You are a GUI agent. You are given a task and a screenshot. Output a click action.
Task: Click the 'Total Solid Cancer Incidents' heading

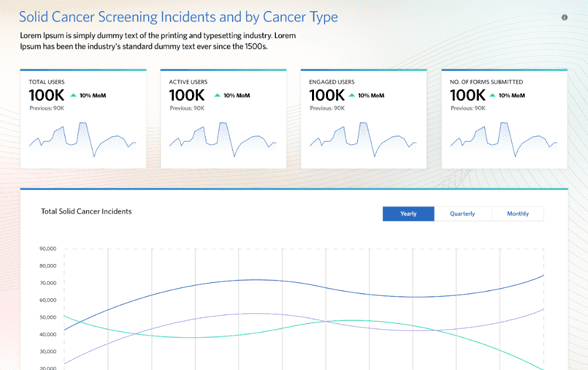[86, 211]
